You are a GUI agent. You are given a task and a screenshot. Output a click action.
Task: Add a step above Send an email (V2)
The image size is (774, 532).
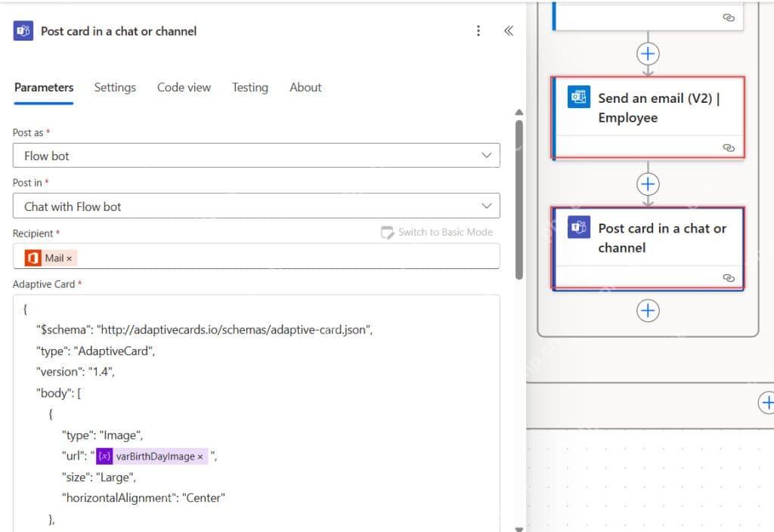click(x=648, y=54)
